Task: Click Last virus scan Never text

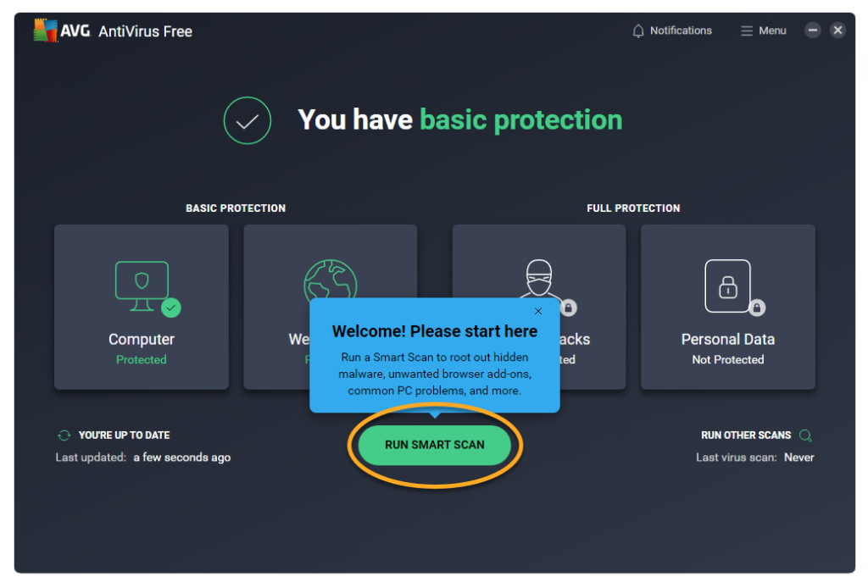Action: point(754,457)
